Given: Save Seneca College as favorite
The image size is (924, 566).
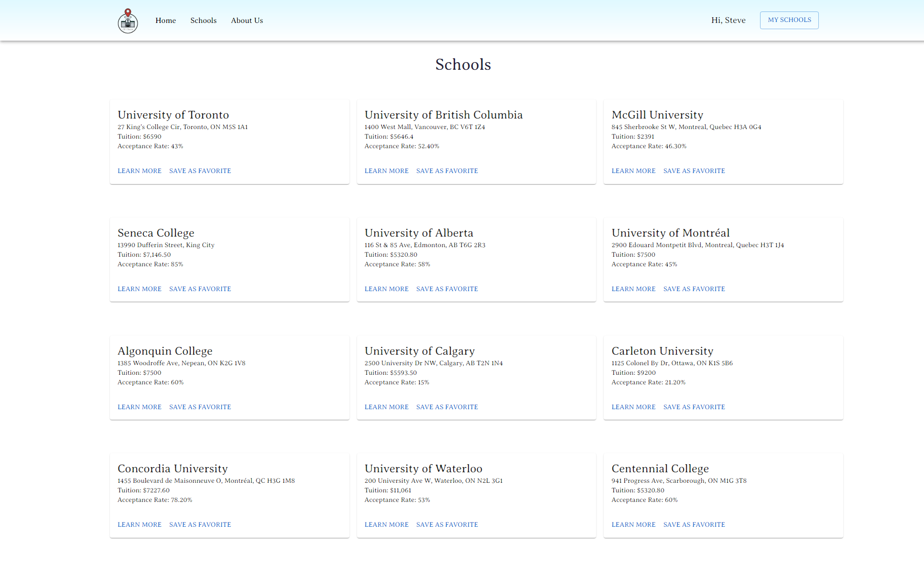Looking at the screenshot, I should (200, 289).
